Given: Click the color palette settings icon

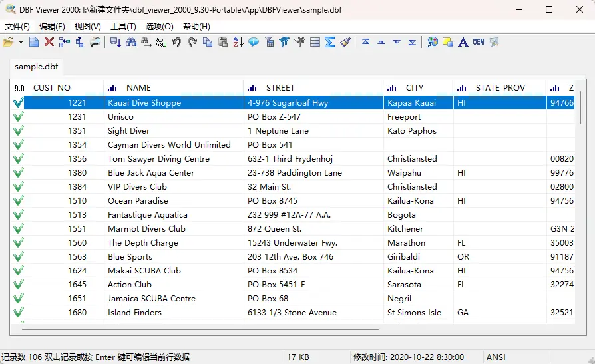Looking at the screenshot, I should click(432, 42).
